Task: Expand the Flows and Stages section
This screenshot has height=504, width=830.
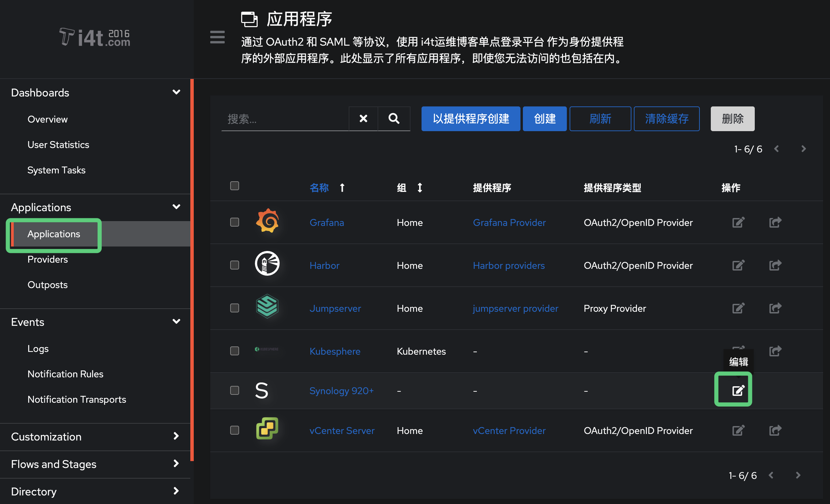Action: click(x=176, y=464)
